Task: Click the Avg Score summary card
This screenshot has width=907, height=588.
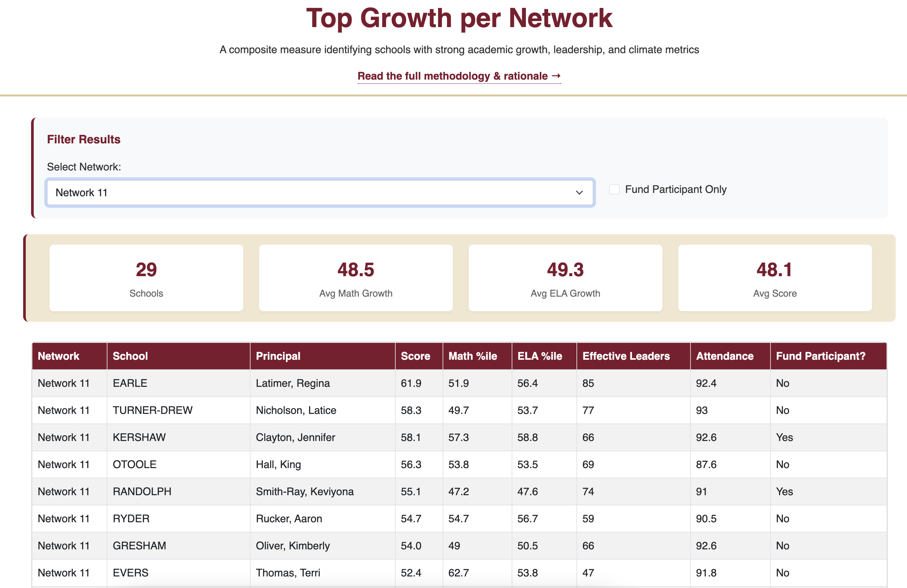Action: click(x=775, y=278)
